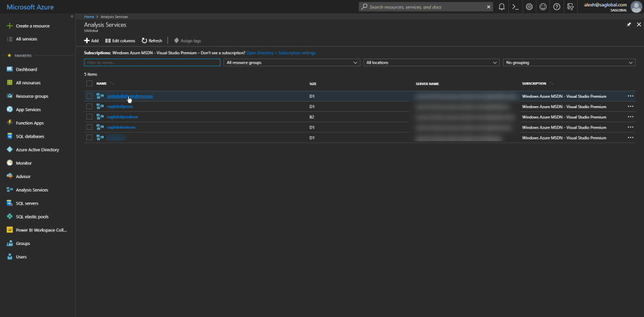Click the saglobalprodssas server icon
The image size is (644, 317).
(x=100, y=117)
